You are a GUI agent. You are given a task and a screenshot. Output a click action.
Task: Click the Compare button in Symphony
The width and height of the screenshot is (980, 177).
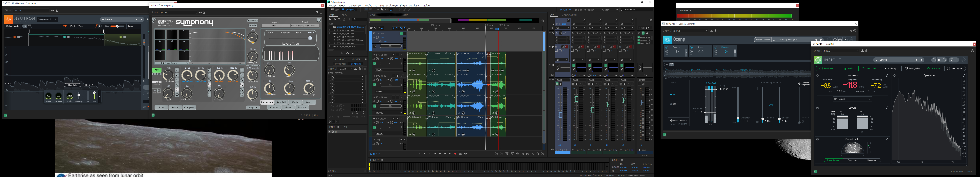(x=189, y=108)
